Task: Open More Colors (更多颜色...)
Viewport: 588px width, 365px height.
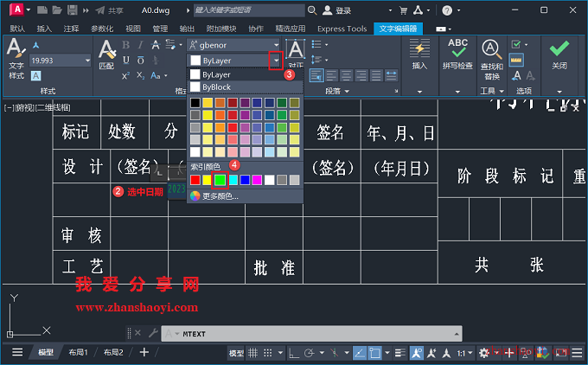Action: (245, 195)
